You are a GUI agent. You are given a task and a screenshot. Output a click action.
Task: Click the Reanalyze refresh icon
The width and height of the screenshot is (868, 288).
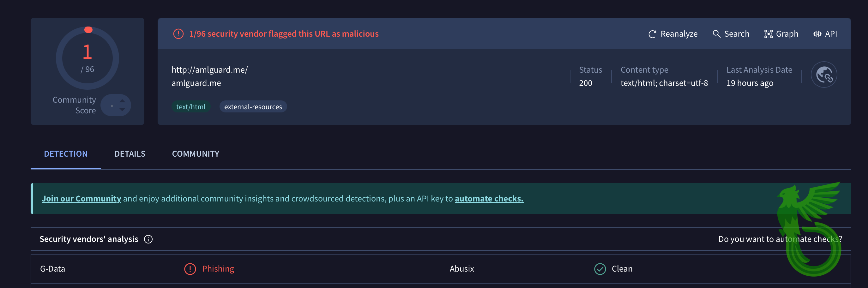[652, 34]
